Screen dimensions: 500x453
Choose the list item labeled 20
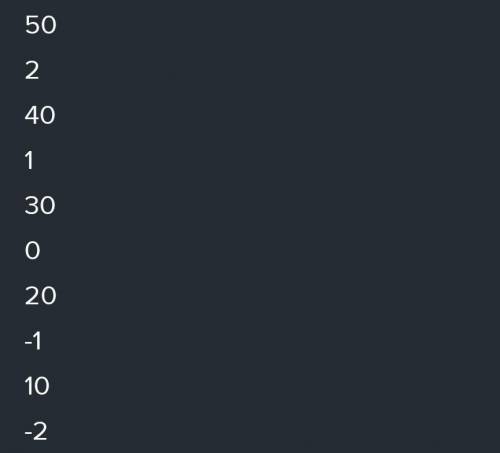point(40,296)
